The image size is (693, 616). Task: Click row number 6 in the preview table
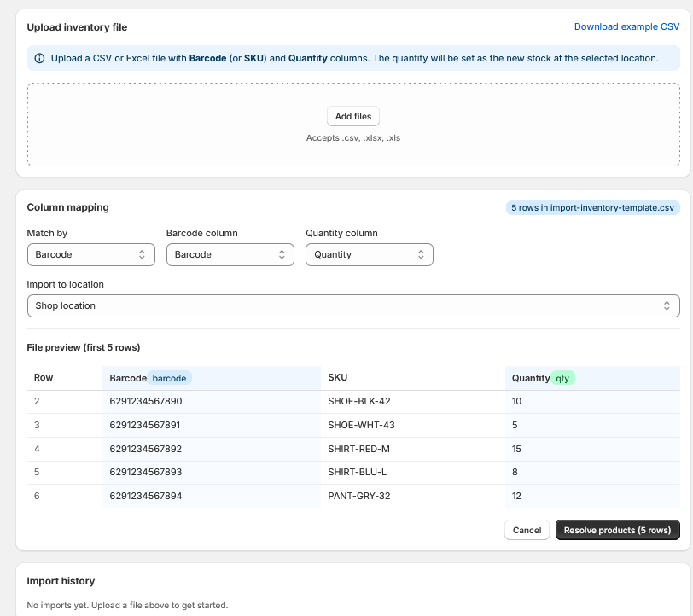coord(37,496)
